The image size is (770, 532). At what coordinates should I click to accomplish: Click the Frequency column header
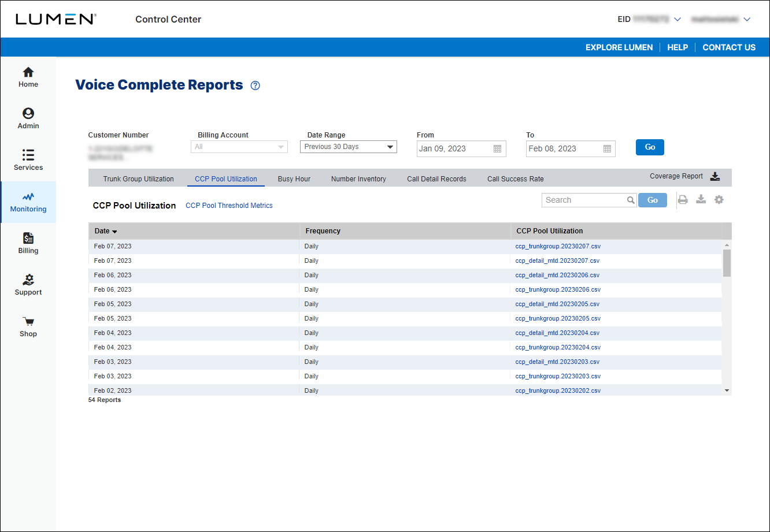point(405,231)
